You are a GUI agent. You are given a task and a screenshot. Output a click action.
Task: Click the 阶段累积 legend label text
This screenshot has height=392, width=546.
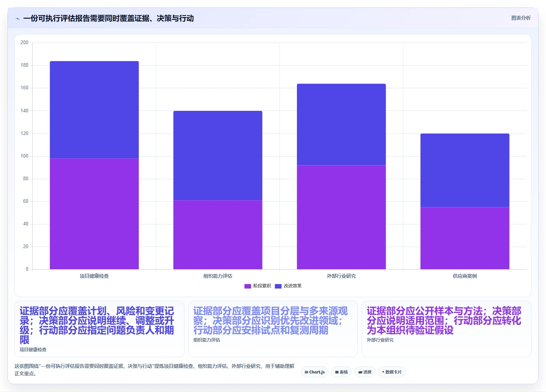point(262,286)
